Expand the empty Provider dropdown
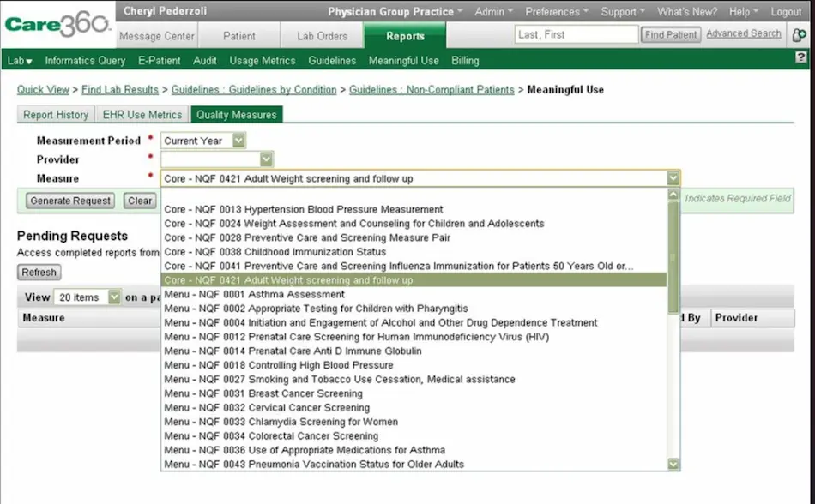Viewport: 815px width, 504px height. point(265,159)
